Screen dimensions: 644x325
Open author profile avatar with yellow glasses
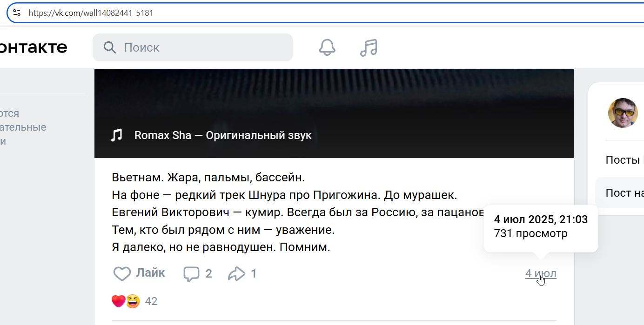point(623,113)
